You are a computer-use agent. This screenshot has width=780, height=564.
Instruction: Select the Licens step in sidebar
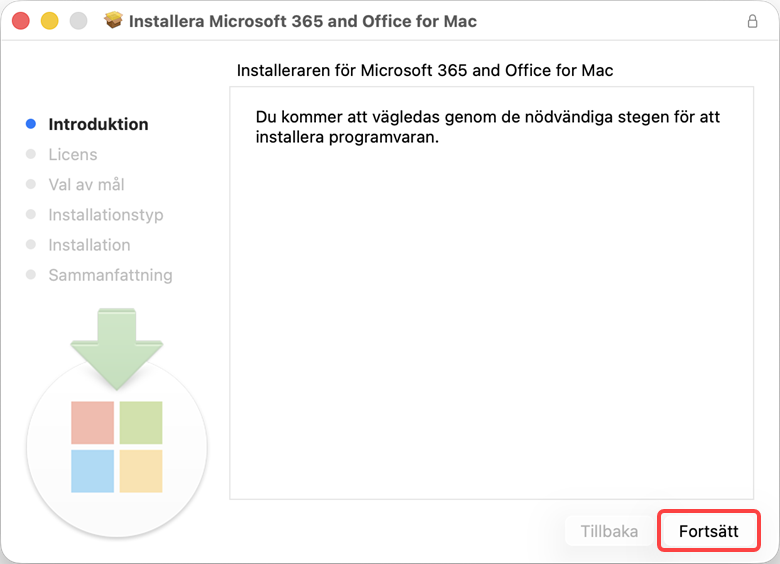(73, 154)
